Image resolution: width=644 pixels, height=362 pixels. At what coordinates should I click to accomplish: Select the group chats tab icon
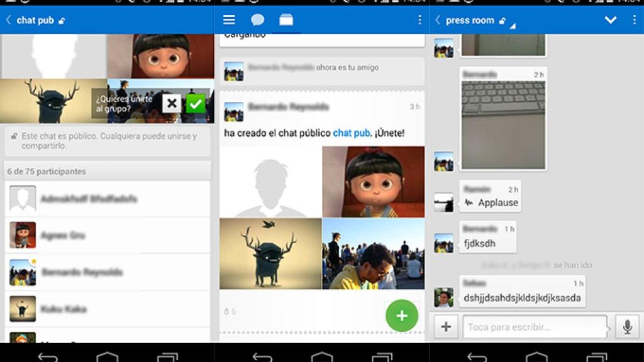286,19
